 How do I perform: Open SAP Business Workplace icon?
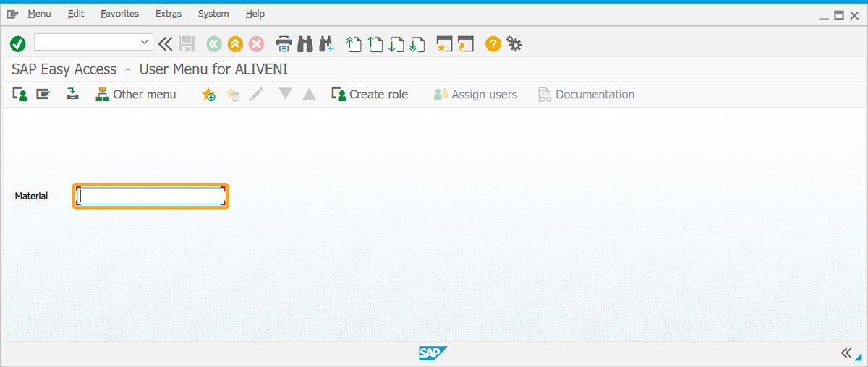(72, 94)
